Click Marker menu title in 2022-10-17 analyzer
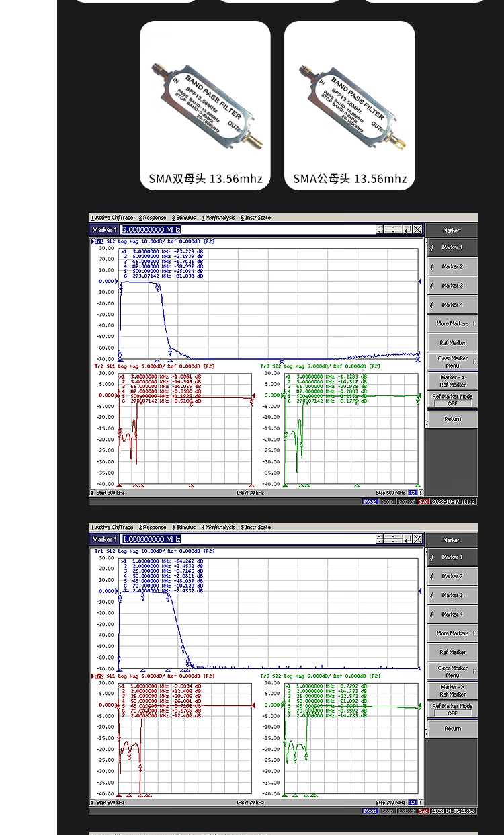 pos(452,230)
